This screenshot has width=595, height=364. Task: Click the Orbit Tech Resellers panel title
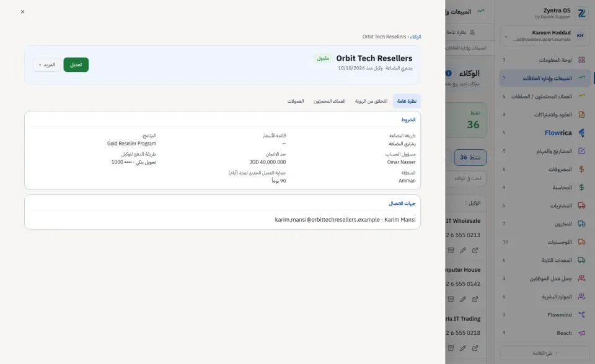point(374,58)
